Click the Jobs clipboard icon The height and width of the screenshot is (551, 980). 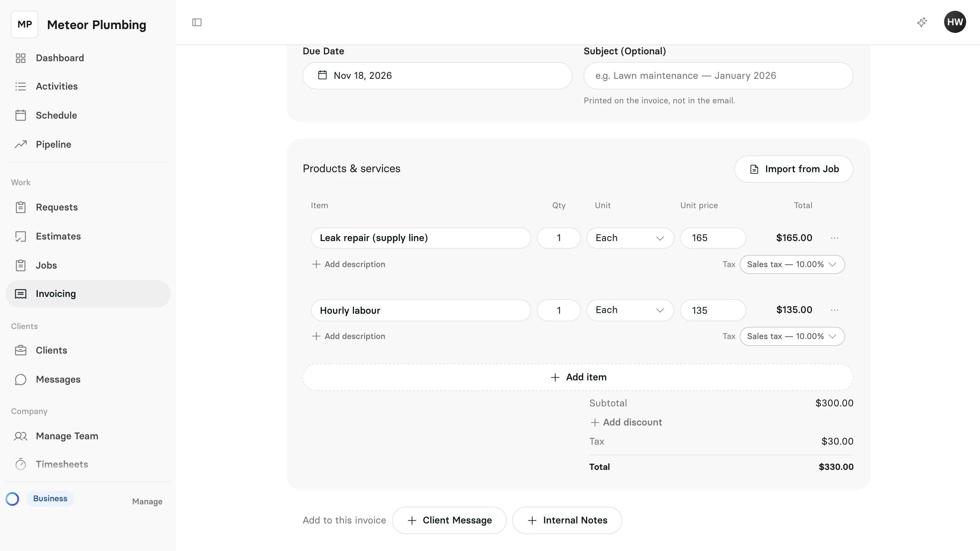coord(21,265)
